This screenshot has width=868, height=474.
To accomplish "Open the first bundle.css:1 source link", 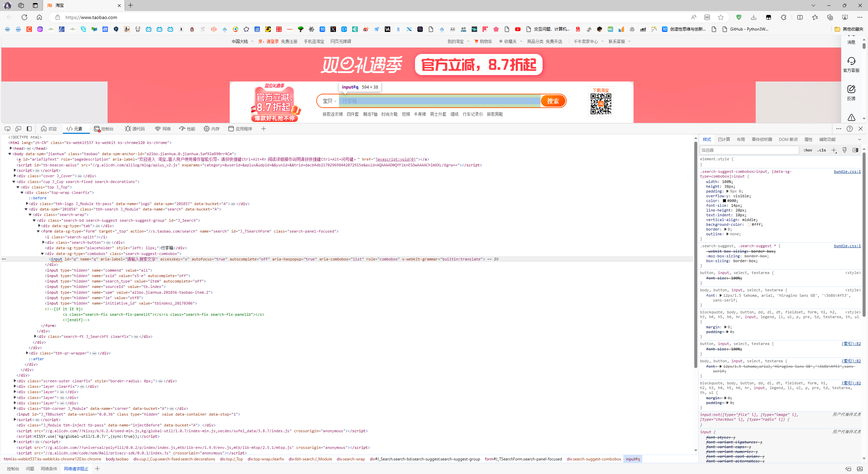I will [847, 172].
